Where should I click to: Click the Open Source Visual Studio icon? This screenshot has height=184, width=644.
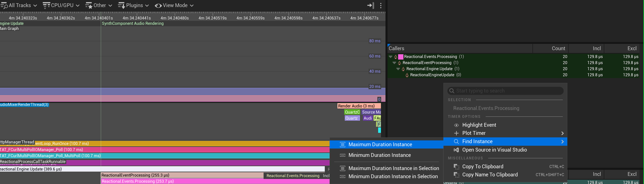456,150
